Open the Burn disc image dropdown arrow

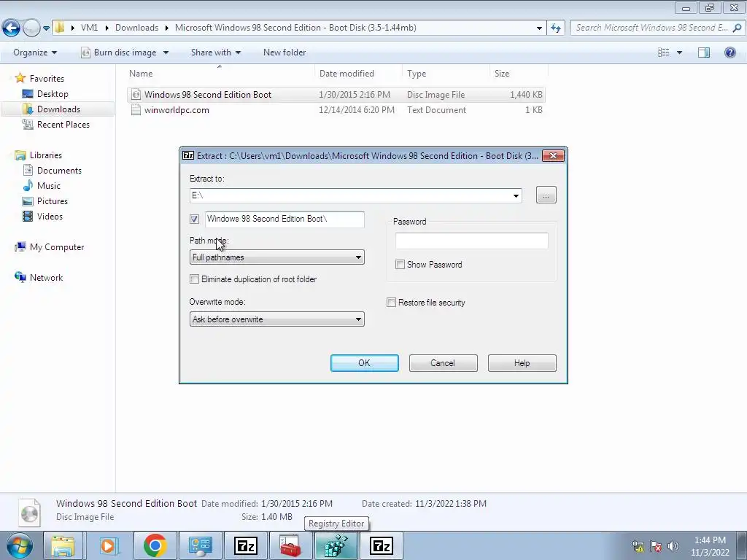click(x=166, y=52)
